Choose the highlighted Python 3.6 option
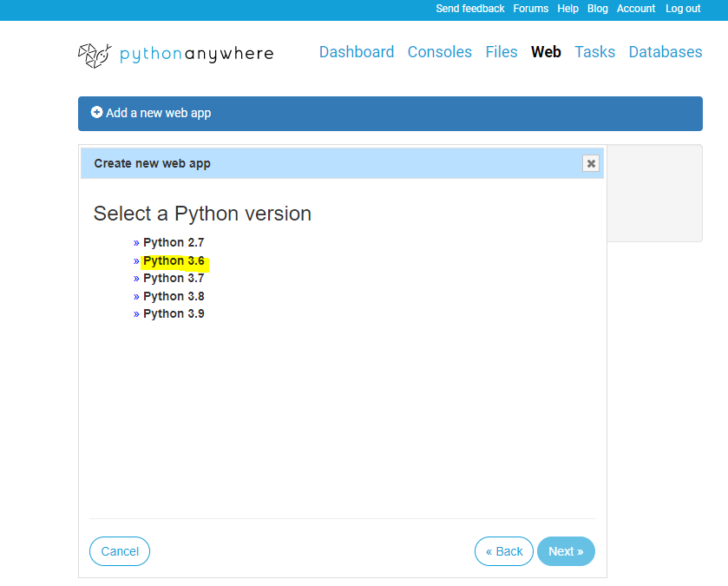 (174, 261)
